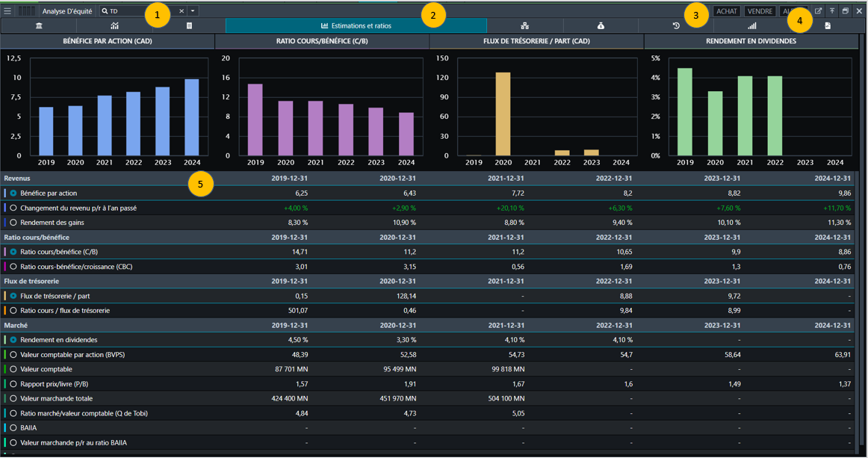Open the organization hierarchy icon tab
The image size is (868, 458).
coord(525,26)
